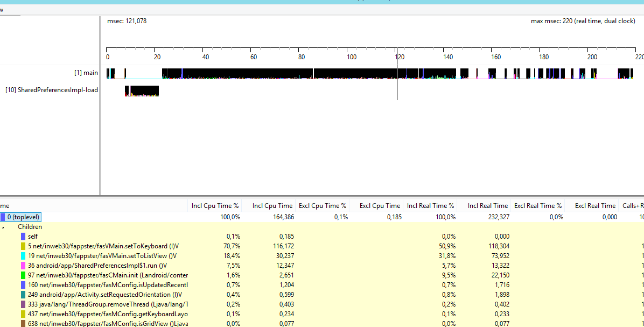
Task: Select the SharedPreferencesImpl$1.run row
Action: [322, 266]
